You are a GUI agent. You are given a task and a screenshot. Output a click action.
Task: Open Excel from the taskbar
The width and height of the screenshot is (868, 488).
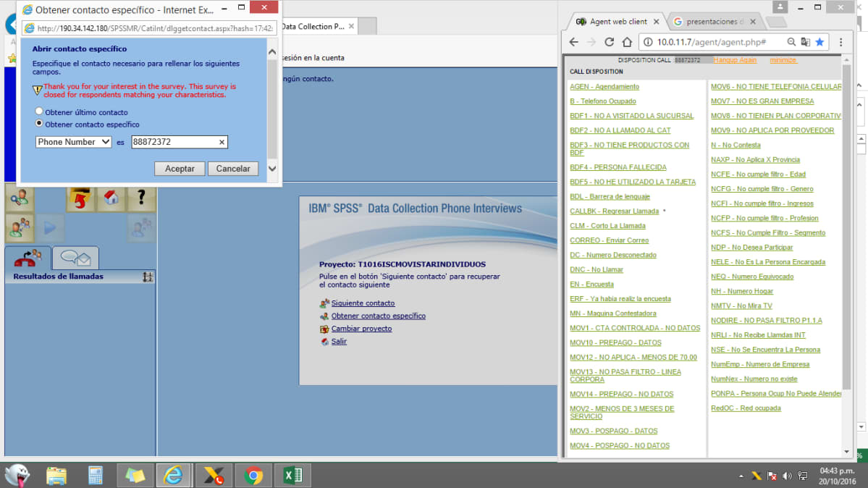(x=293, y=475)
